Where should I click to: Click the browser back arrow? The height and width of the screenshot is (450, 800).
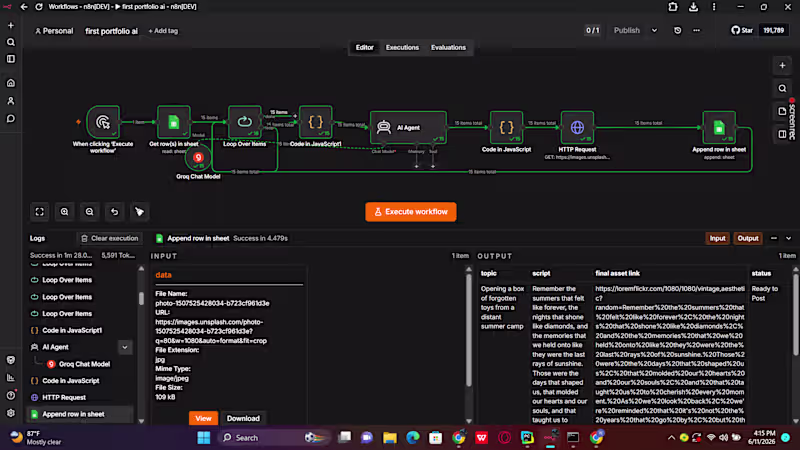click(23, 7)
